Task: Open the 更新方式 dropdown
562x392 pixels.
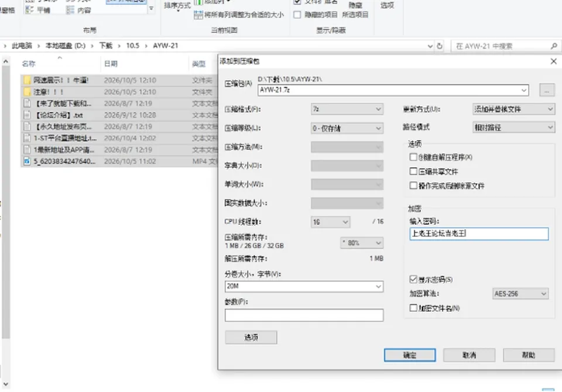Action: click(513, 109)
